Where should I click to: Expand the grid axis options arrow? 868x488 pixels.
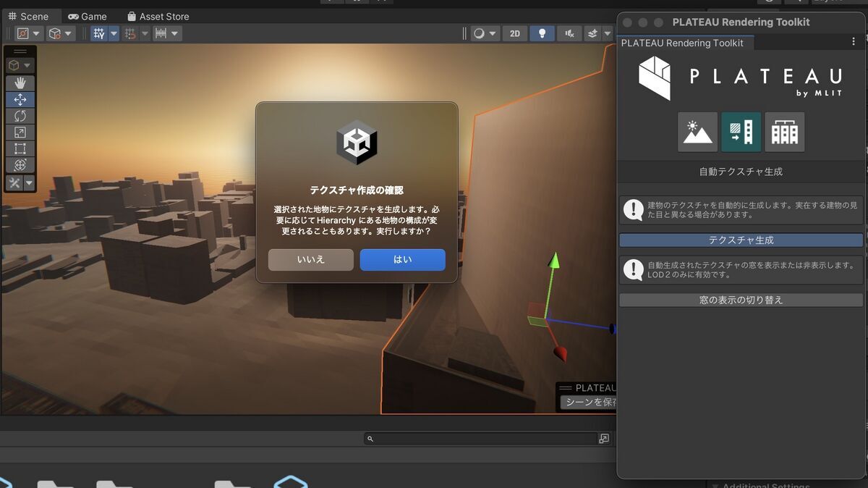coord(114,33)
